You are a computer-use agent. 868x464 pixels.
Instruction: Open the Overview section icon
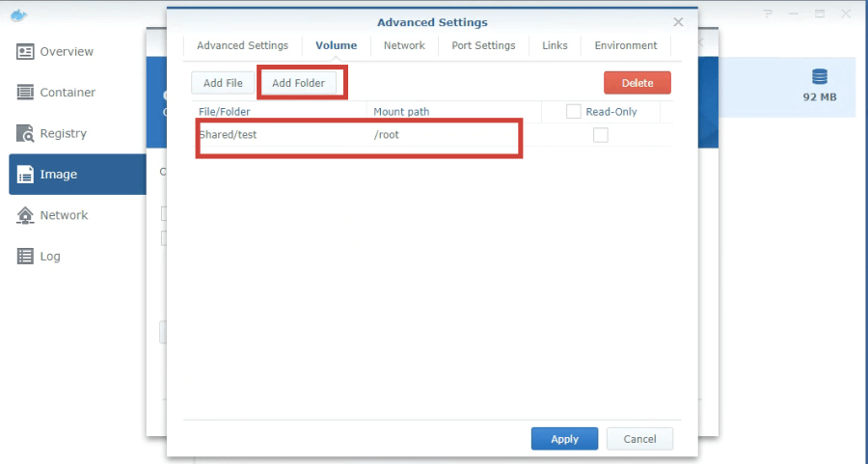(25, 52)
